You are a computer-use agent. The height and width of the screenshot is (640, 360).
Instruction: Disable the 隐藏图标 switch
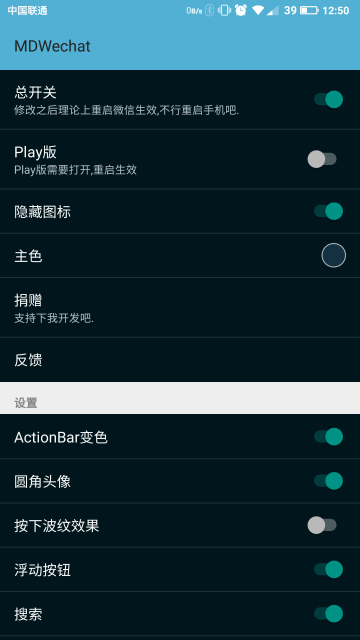click(328, 211)
